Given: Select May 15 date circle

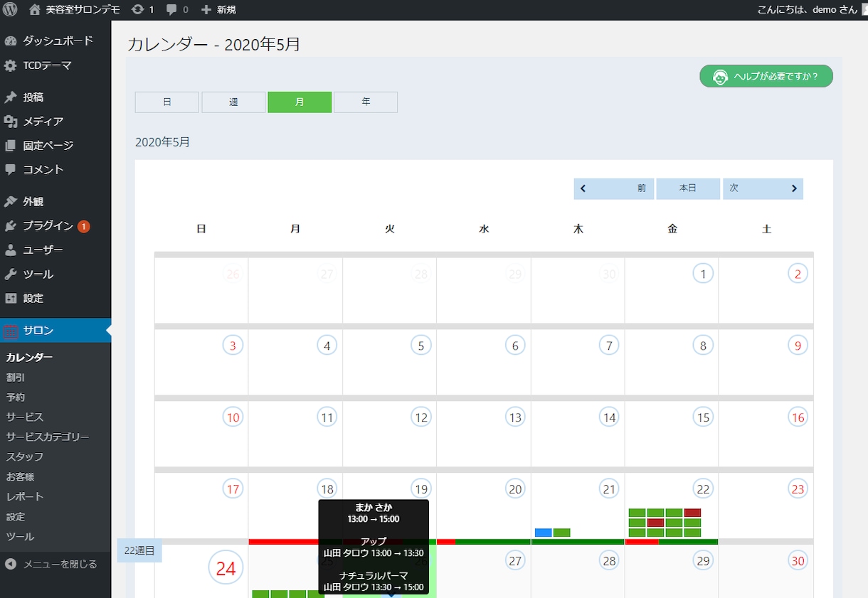Looking at the screenshot, I should pos(703,417).
